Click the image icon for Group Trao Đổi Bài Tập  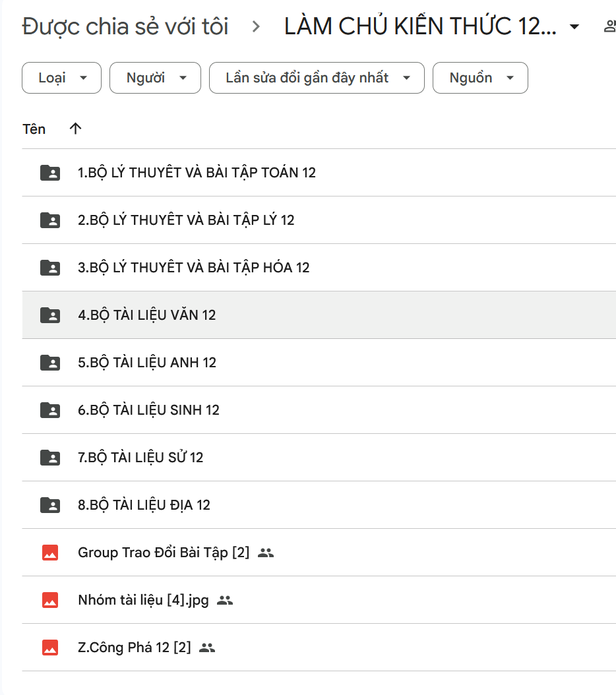(50, 553)
